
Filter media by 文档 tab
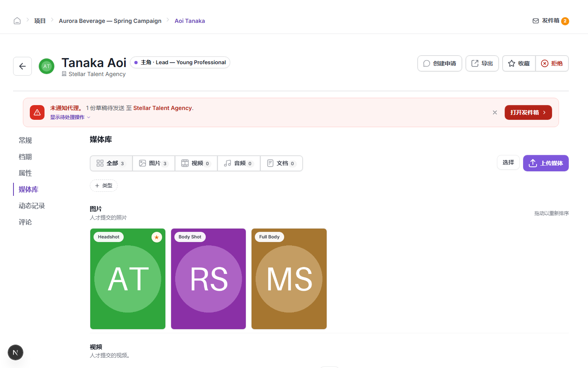(281, 163)
